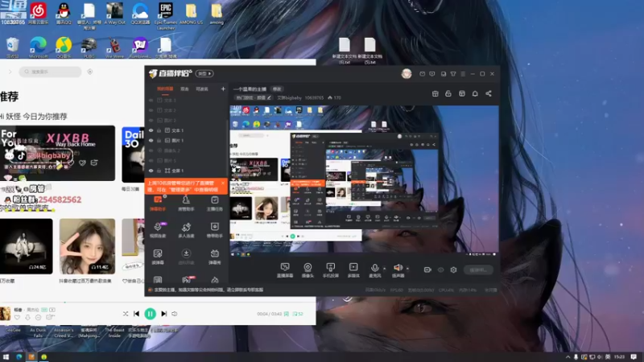Open QQ Music desktop shortcut

tap(64, 47)
